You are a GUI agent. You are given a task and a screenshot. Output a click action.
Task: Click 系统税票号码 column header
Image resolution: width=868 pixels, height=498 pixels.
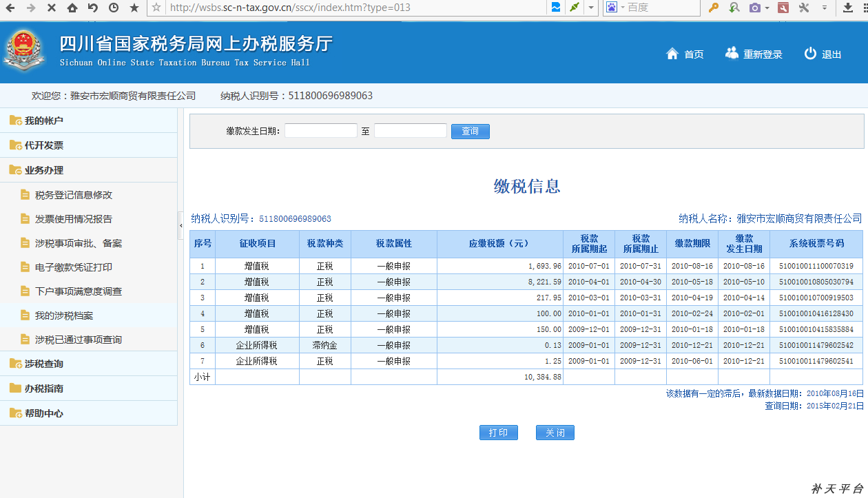[816, 244]
